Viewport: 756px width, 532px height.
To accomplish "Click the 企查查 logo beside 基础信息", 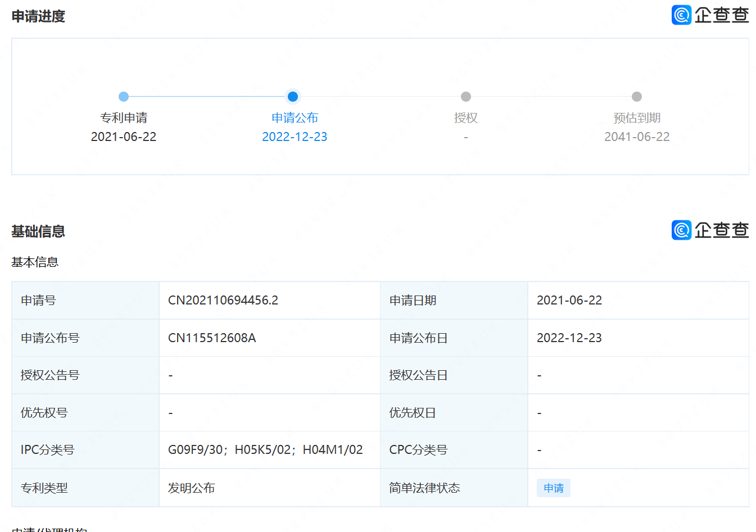I will click(710, 230).
